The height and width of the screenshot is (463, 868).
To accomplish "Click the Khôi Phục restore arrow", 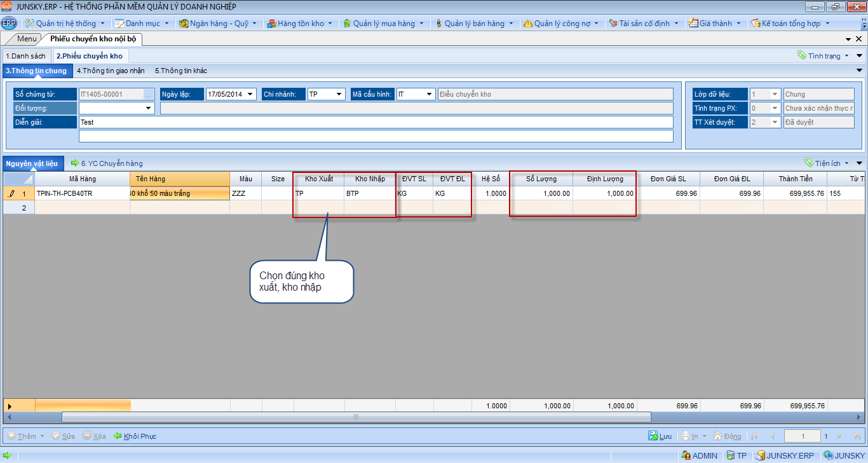I will pyautogui.click(x=118, y=436).
